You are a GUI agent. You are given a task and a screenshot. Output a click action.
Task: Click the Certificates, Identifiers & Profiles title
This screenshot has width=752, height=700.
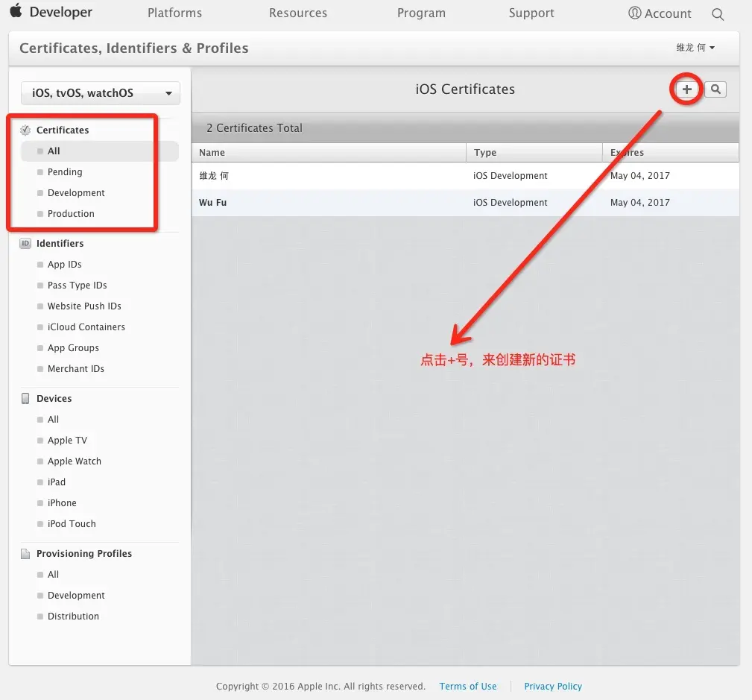(x=134, y=48)
